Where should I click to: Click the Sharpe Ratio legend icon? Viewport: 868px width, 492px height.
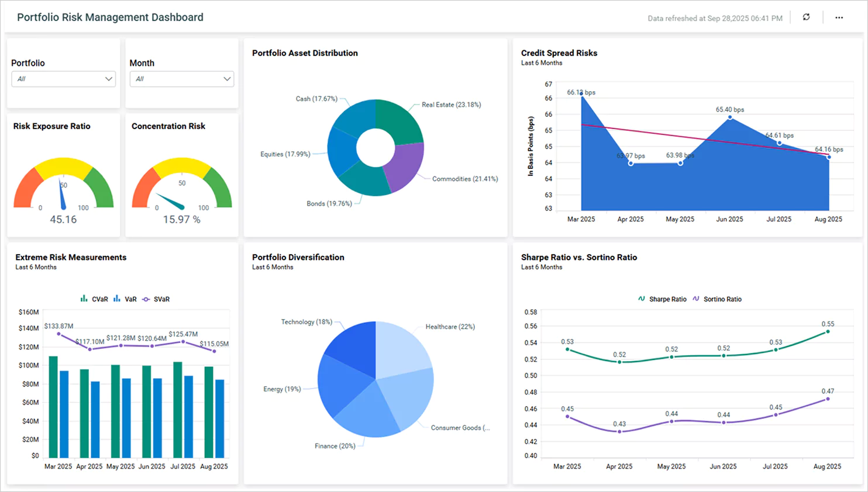(x=641, y=299)
